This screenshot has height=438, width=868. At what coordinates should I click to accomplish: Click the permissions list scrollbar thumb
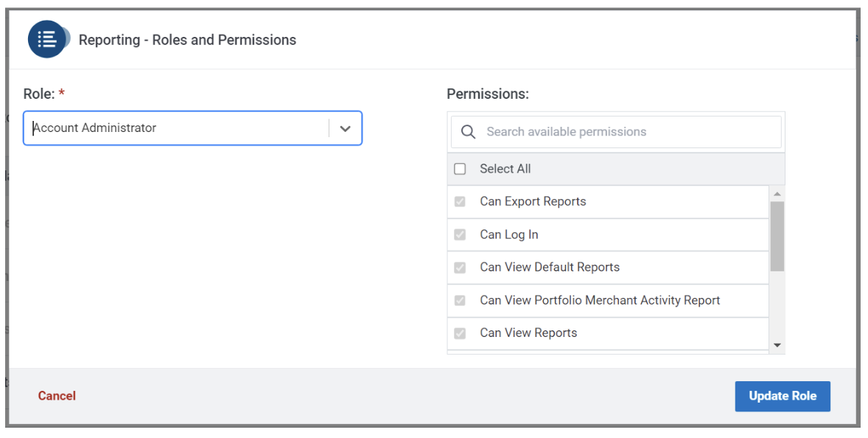coord(777,236)
